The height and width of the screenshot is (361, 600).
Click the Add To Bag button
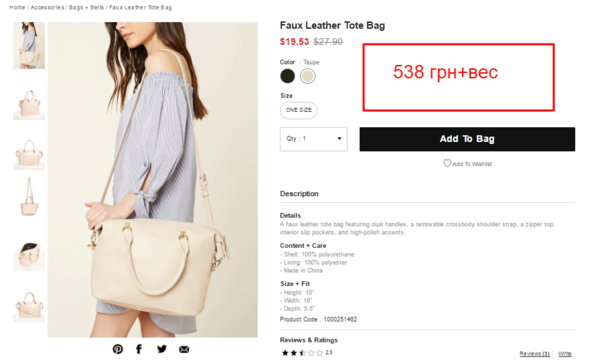point(467,139)
